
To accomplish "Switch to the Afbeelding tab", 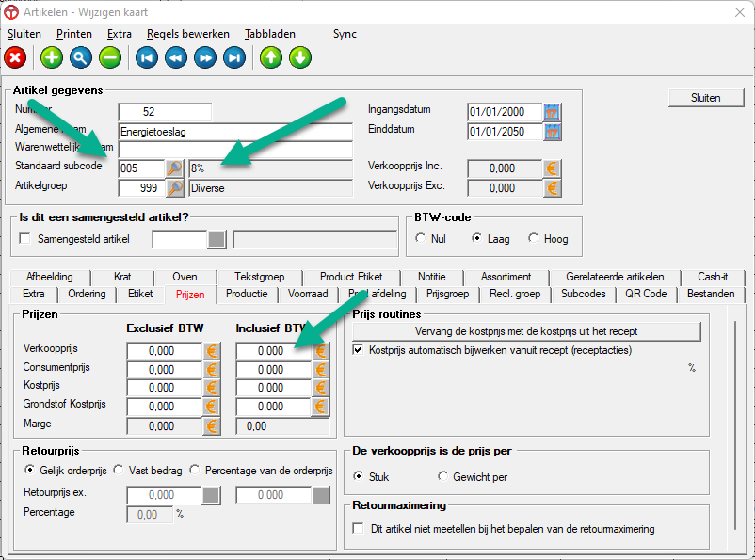I will point(50,277).
